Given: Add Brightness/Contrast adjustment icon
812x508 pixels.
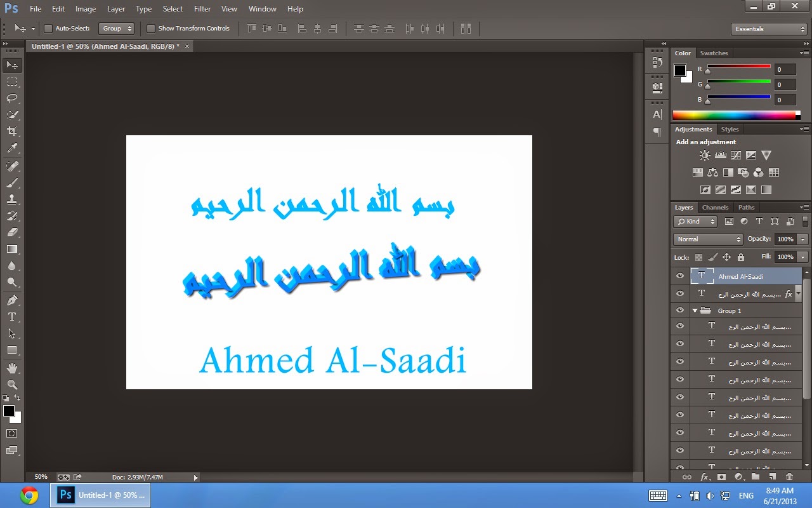Looking at the screenshot, I should point(705,155).
